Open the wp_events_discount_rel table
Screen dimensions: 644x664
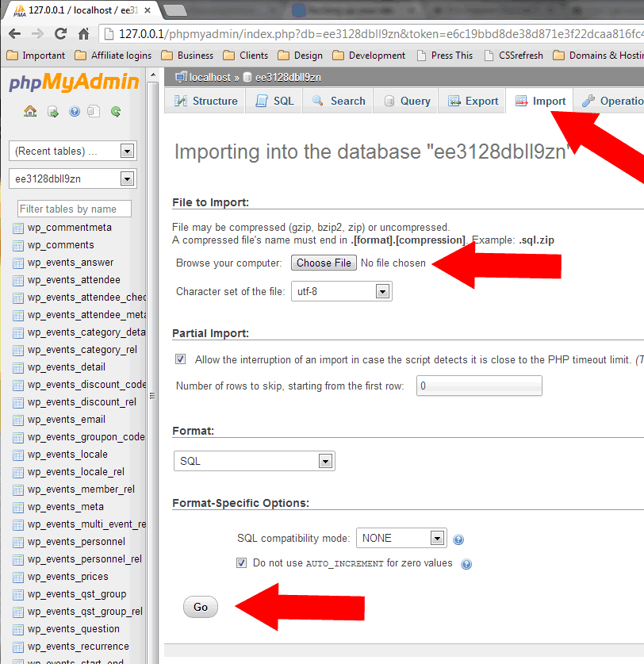(82, 402)
